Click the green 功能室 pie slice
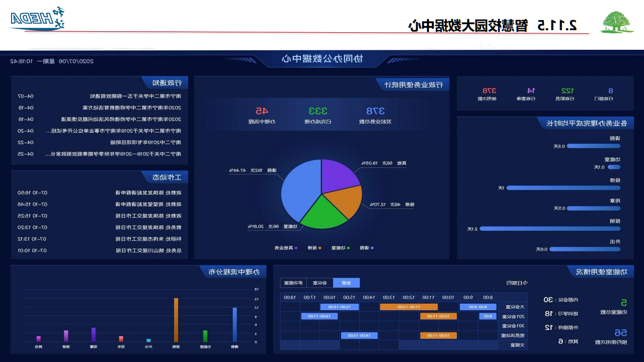The height and width of the screenshot is (362, 644). 325,214
